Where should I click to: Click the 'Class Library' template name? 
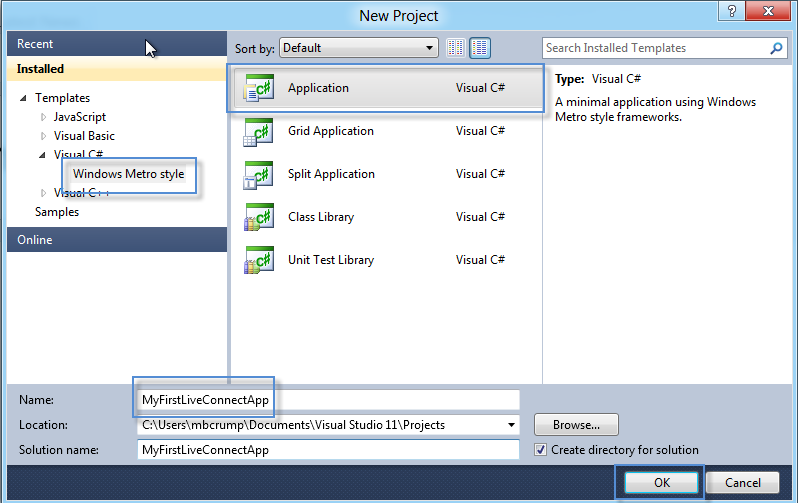point(321,217)
